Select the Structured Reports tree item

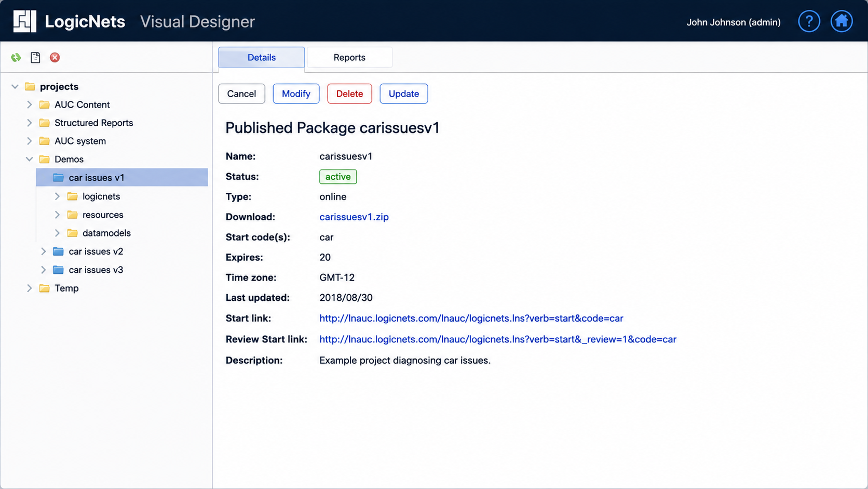[94, 123]
